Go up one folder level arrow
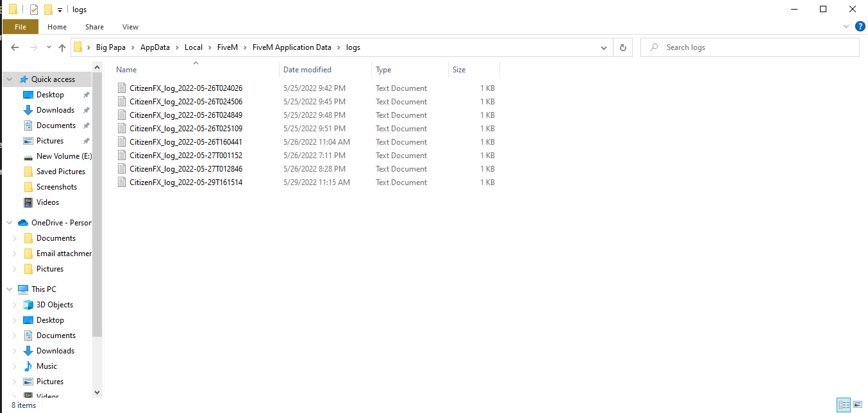 pos(62,47)
